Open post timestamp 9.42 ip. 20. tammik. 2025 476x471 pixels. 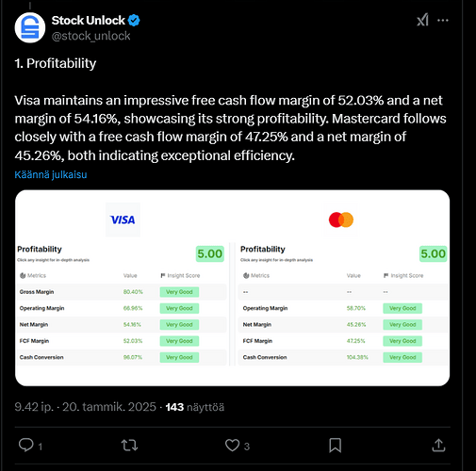85,407
